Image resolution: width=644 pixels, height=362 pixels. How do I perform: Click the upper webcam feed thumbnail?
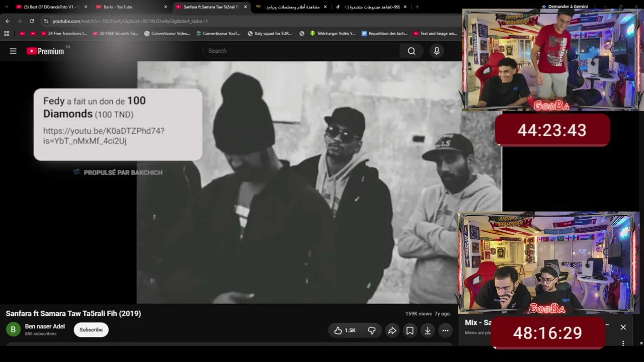(552, 60)
